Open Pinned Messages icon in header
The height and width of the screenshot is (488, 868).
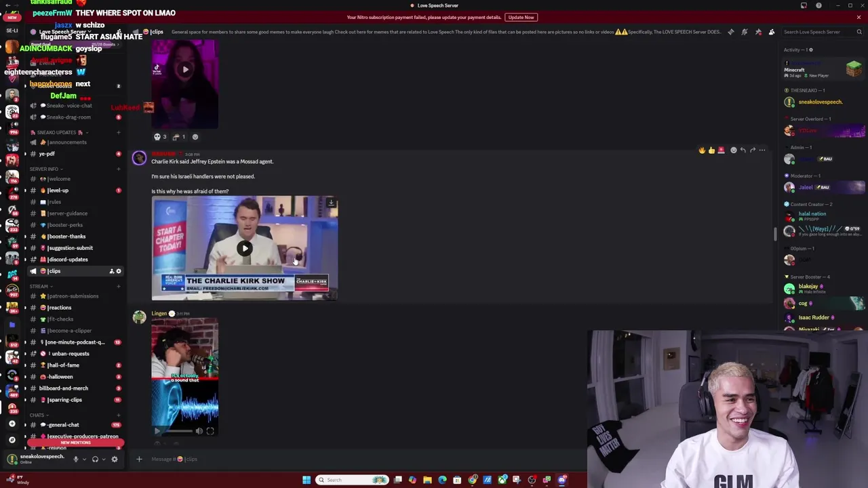coord(758,32)
